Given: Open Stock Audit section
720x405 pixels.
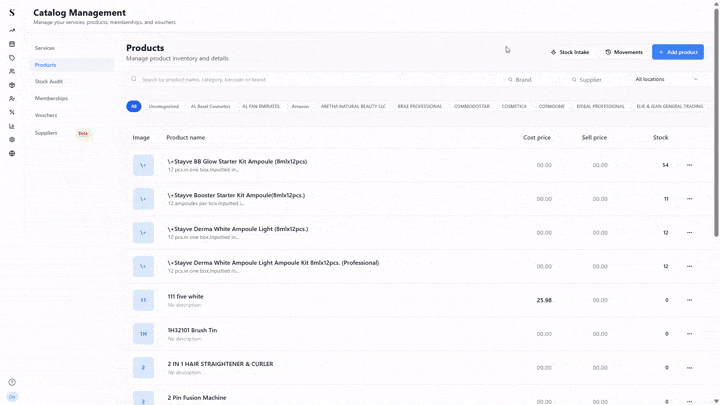Looking at the screenshot, I should coord(49,81).
